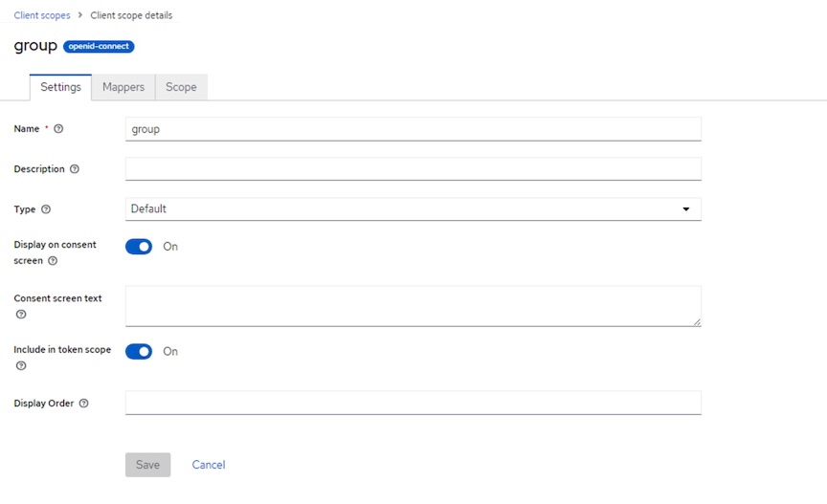Image resolution: width=827 pixels, height=504 pixels.
Task: Open the Scope tab
Action: [181, 87]
